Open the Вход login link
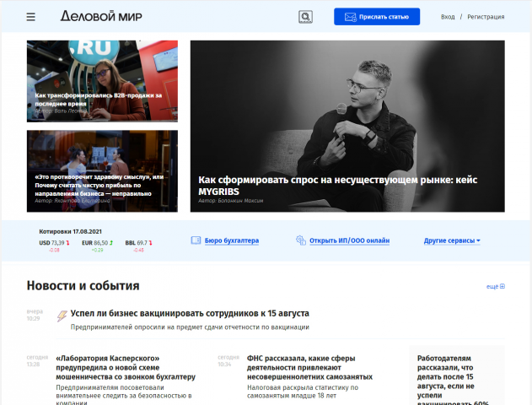 [x=448, y=17]
